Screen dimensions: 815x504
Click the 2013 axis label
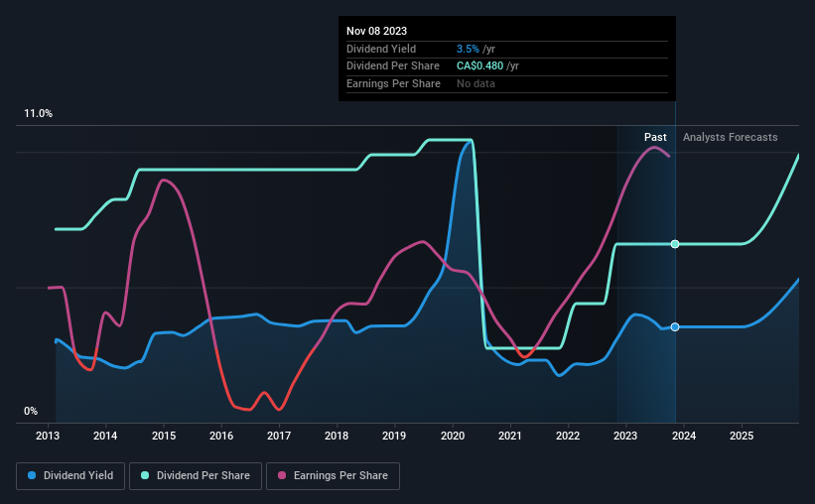click(48, 436)
